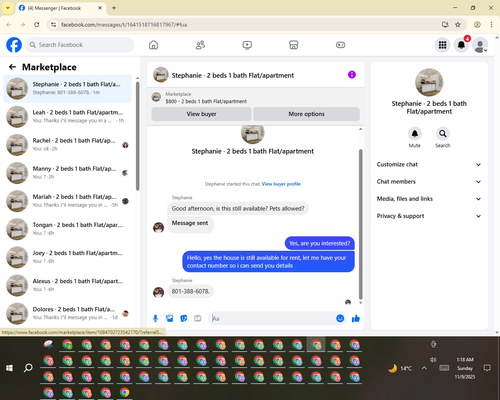
Task: Open the account profile avatar menu
Action: coord(480,45)
